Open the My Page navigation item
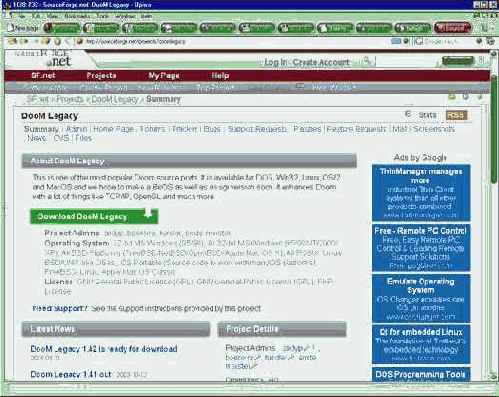The image size is (499, 397). tap(164, 76)
